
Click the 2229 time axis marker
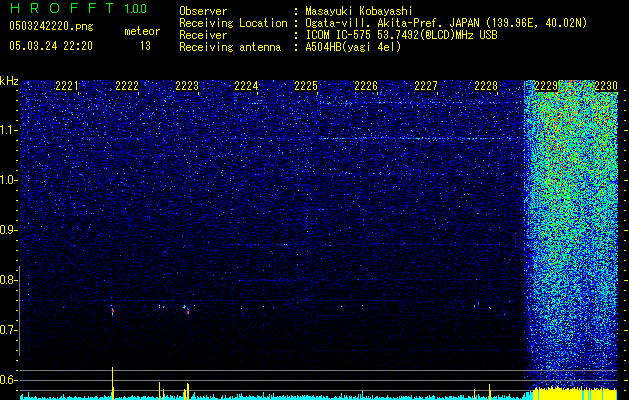[546, 86]
